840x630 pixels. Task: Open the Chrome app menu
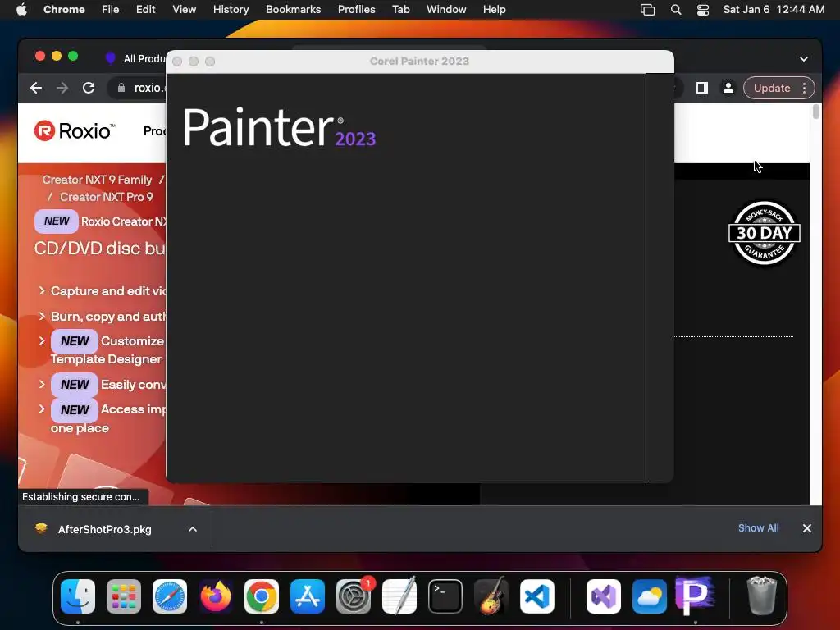(x=64, y=10)
